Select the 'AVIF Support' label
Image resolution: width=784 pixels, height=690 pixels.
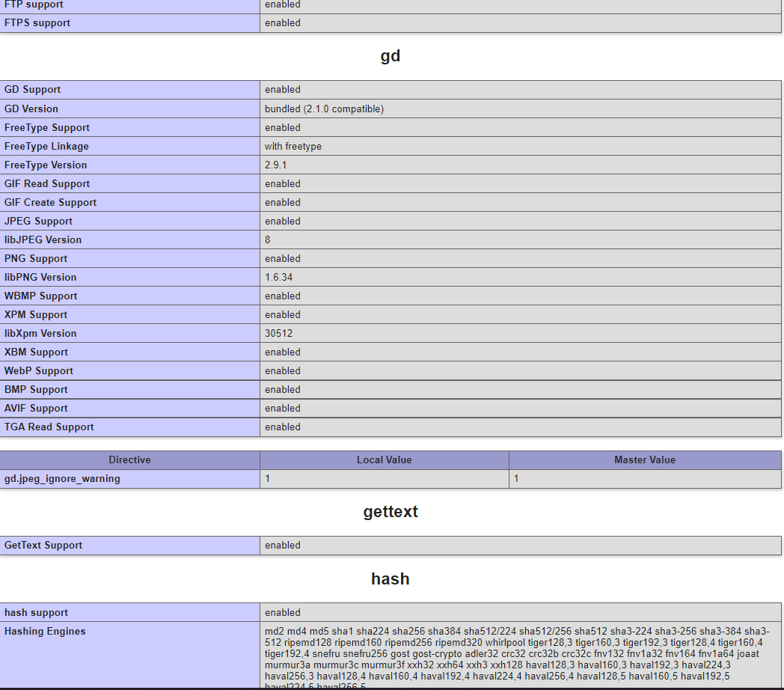[36, 409]
